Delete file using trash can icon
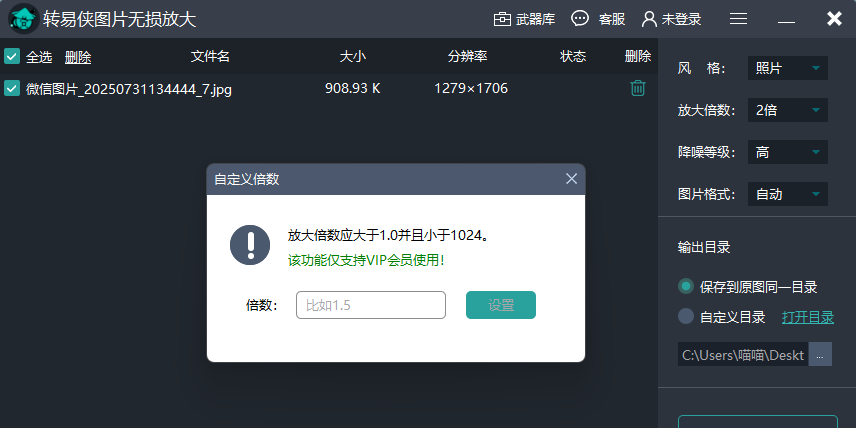 (x=637, y=88)
